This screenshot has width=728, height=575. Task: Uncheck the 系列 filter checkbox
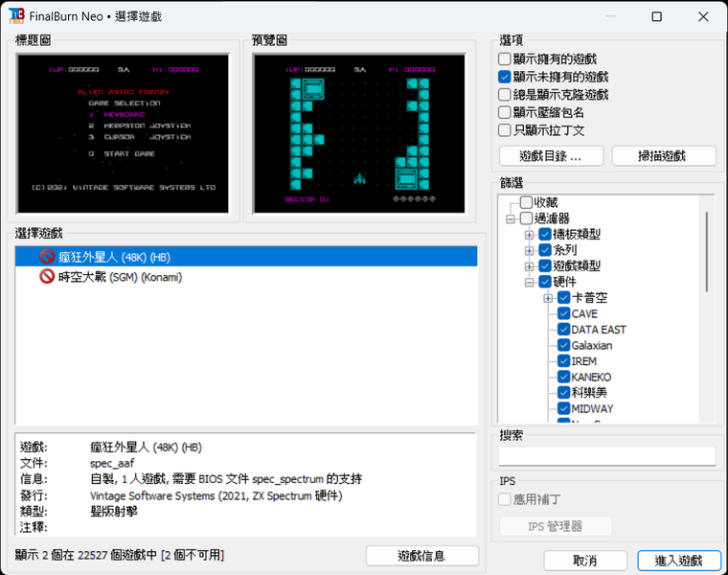pyautogui.click(x=545, y=250)
